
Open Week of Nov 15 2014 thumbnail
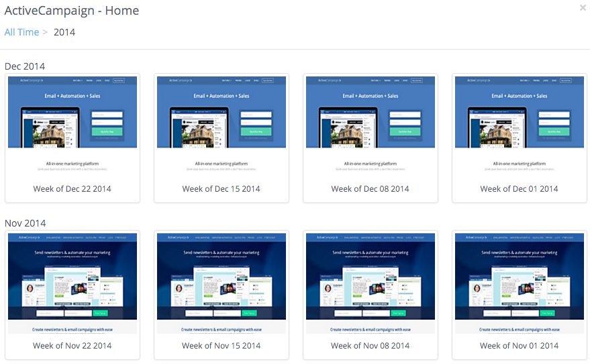(222, 284)
